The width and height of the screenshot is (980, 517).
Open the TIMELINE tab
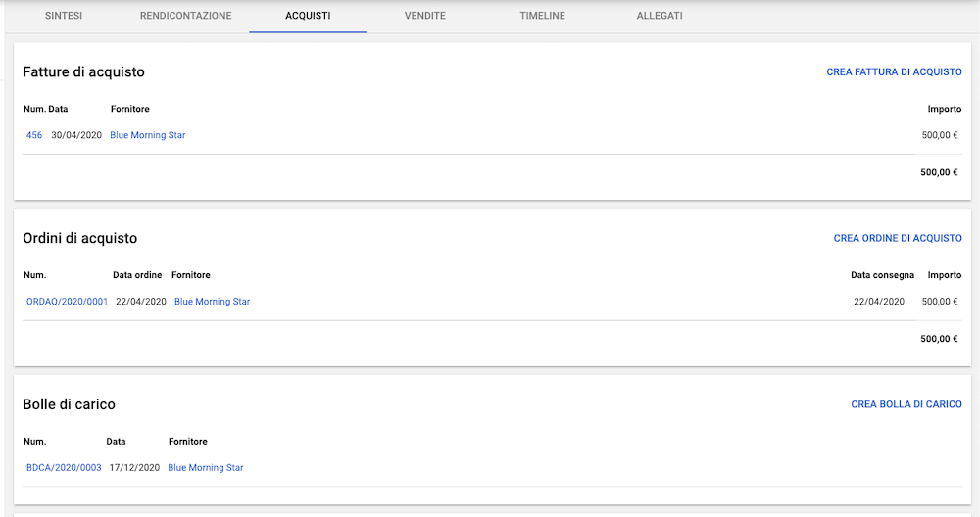point(542,16)
